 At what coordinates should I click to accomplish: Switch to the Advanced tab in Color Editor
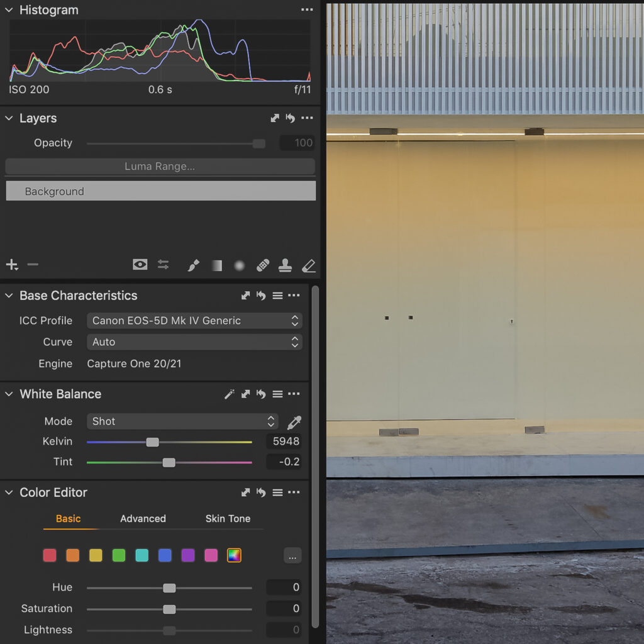[143, 519]
